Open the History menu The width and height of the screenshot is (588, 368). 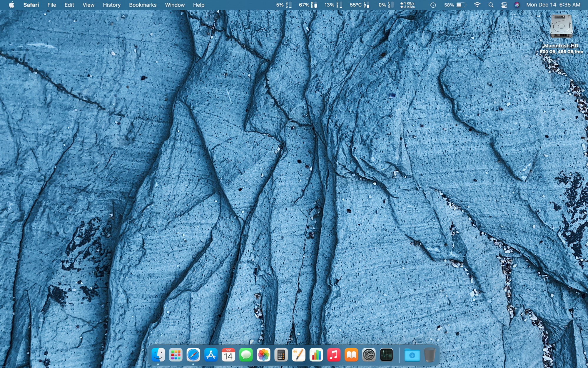point(111,5)
